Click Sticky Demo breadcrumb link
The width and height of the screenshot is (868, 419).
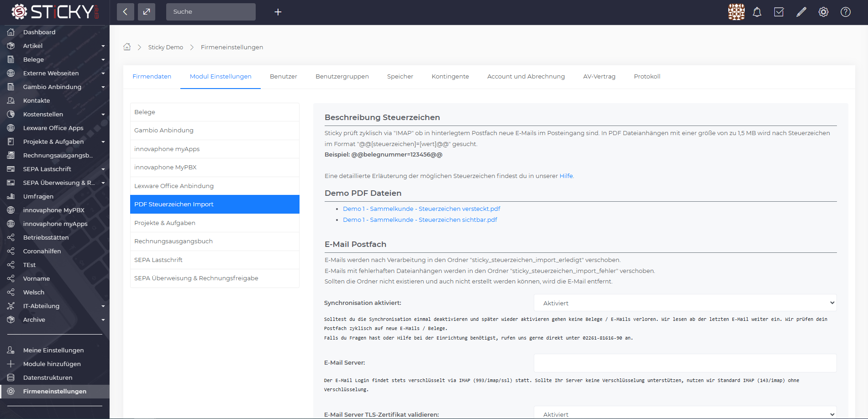(165, 47)
